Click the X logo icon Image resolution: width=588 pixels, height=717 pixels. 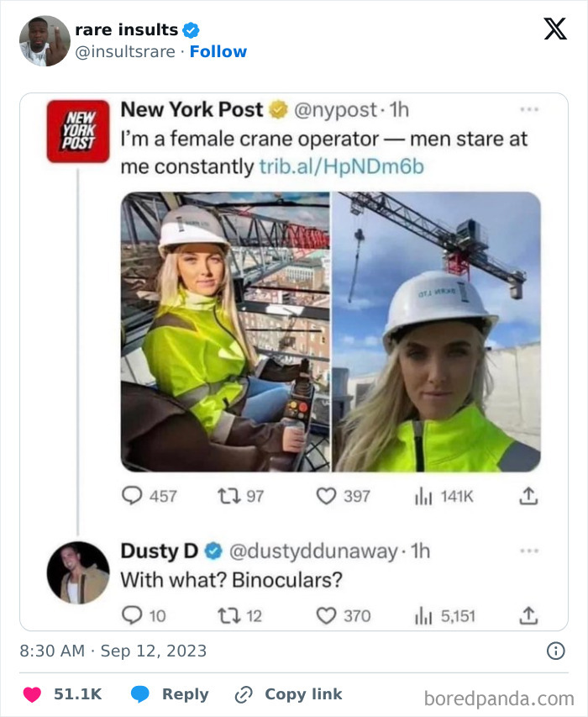[555, 29]
